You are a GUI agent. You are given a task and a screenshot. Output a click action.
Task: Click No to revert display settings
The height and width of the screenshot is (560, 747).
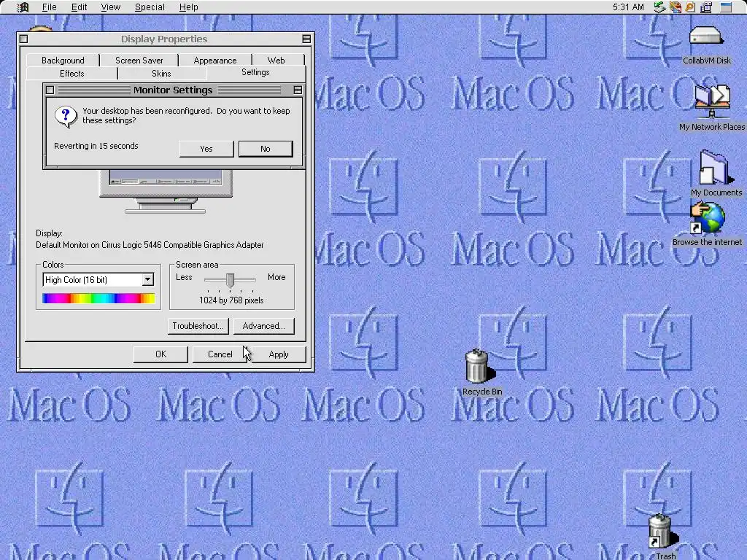tap(266, 149)
